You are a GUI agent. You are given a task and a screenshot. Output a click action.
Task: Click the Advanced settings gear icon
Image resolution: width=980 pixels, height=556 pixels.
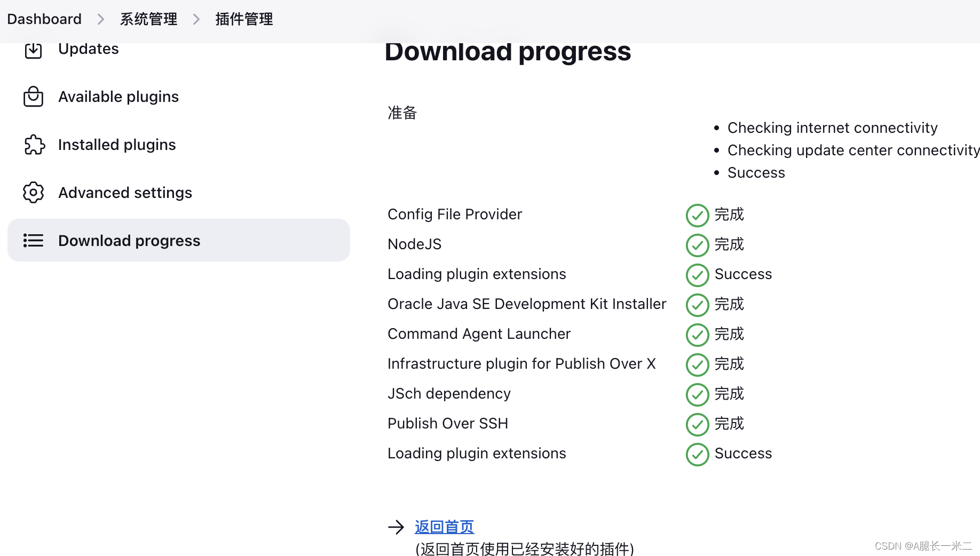pos(33,193)
